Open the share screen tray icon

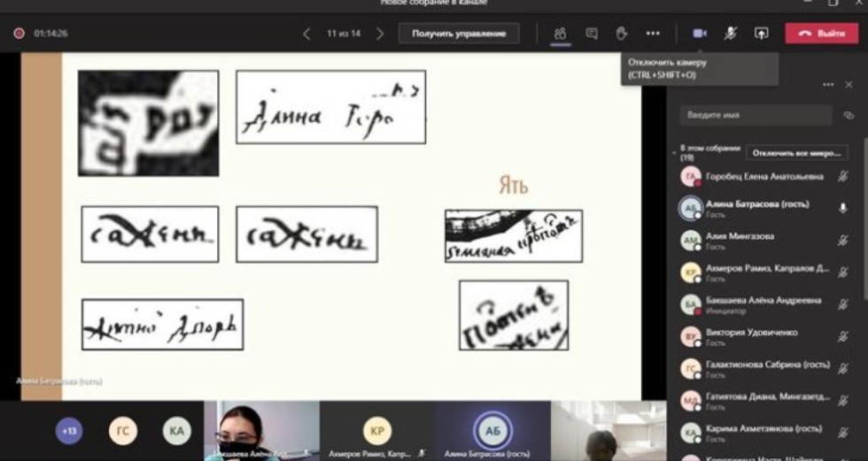pyautogui.click(x=761, y=34)
